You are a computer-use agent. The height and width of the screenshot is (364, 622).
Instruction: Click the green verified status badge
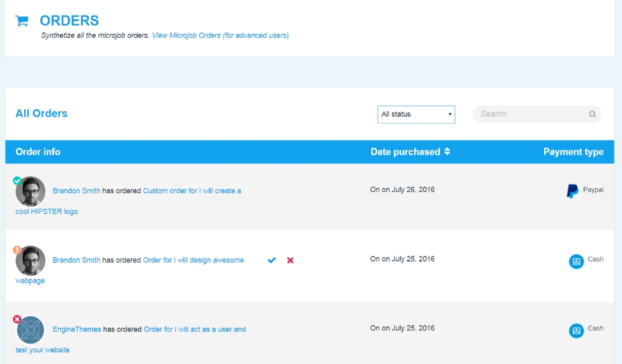(x=17, y=181)
